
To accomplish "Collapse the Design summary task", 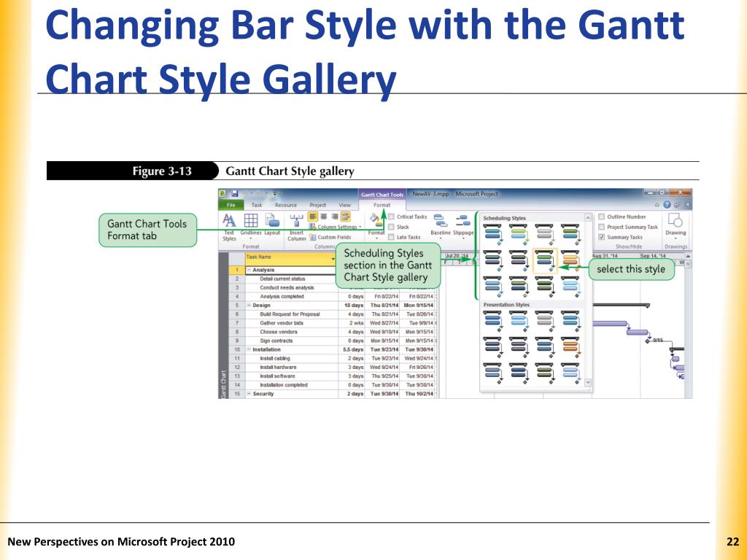I will (249, 306).
